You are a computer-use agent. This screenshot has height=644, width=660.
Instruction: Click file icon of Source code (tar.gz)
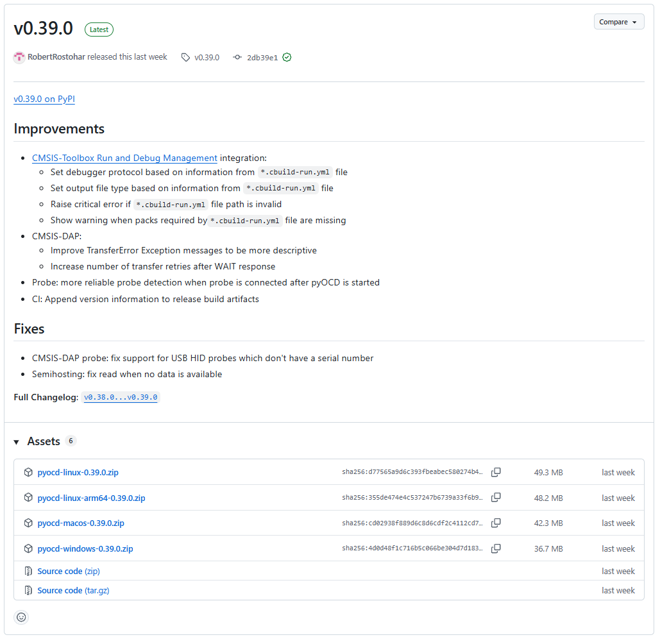point(28,591)
